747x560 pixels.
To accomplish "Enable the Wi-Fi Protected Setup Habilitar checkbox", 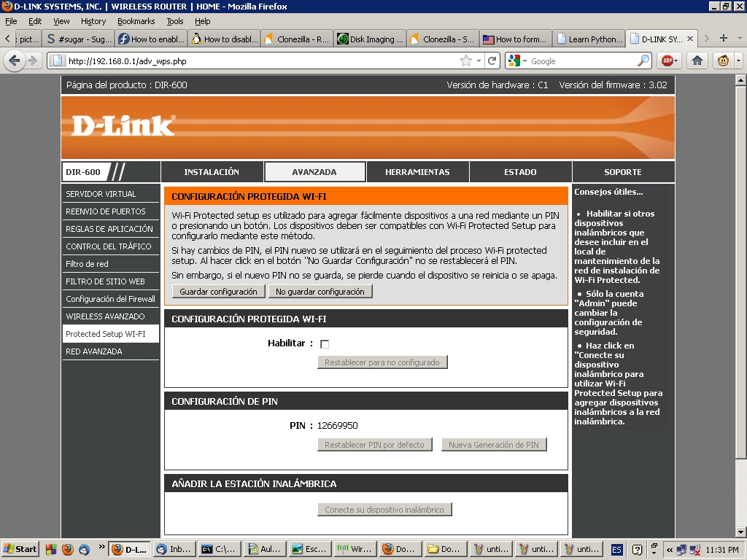I will [325, 344].
